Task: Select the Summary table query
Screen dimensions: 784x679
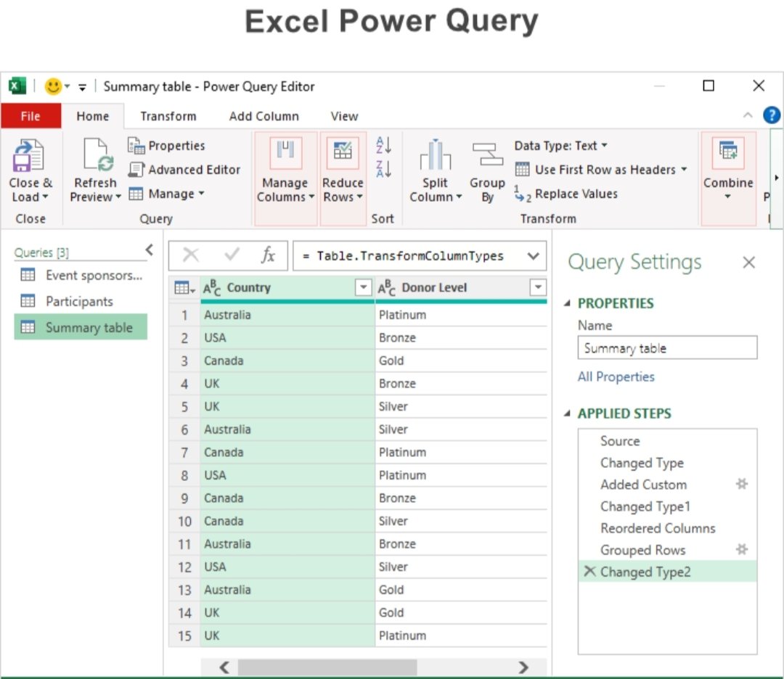Action: pos(81,327)
